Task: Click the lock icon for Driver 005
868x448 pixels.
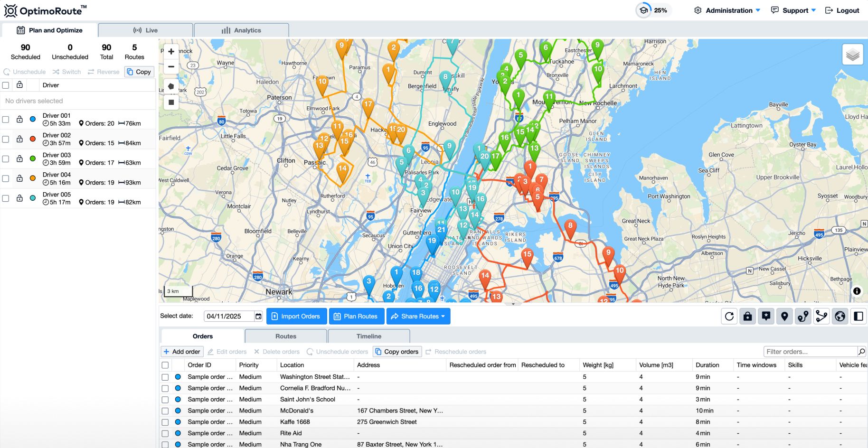Action: click(19, 198)
